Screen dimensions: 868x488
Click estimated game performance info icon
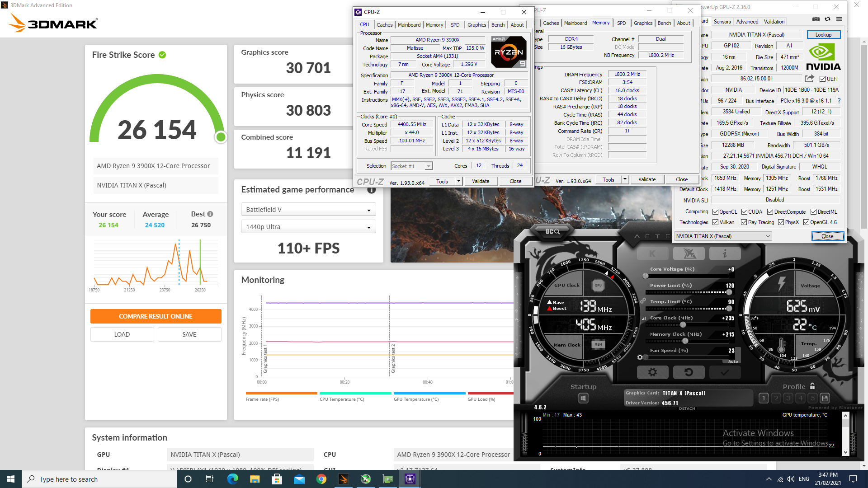pos(372,190)
